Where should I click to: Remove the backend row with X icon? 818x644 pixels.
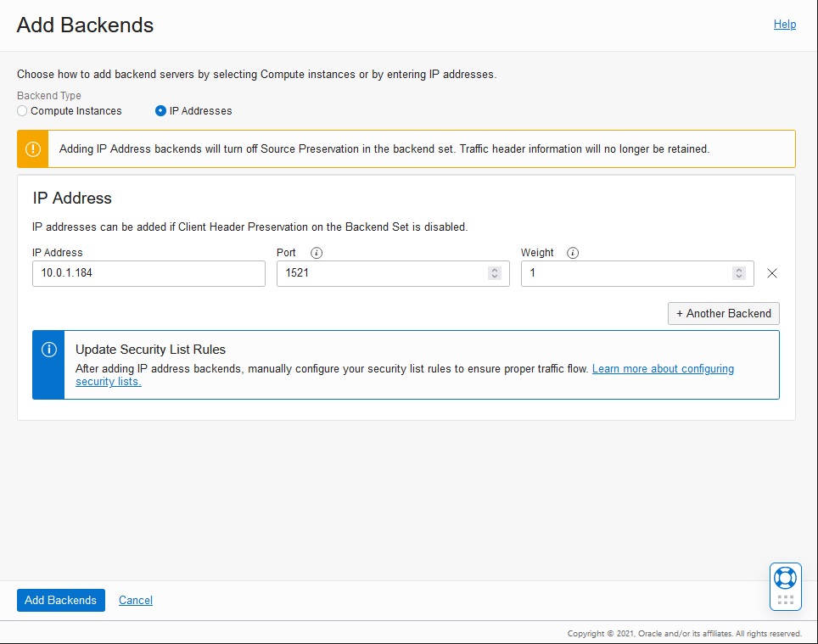(772, 273)
